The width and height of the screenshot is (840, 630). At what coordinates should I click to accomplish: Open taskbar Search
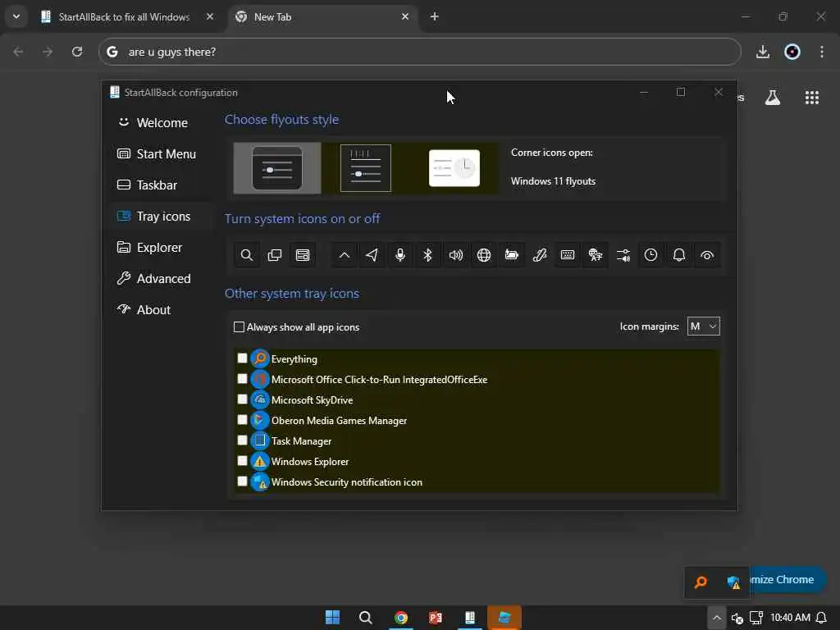(366, 618)
